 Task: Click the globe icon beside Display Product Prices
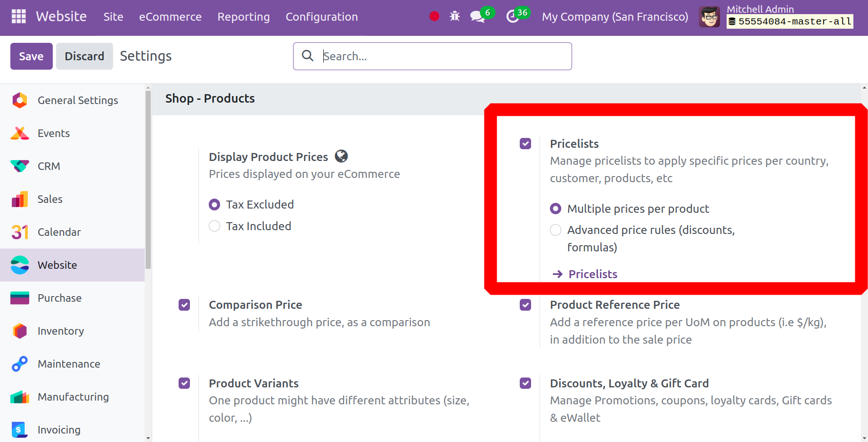pyautogui.click(x=341, y=156)
